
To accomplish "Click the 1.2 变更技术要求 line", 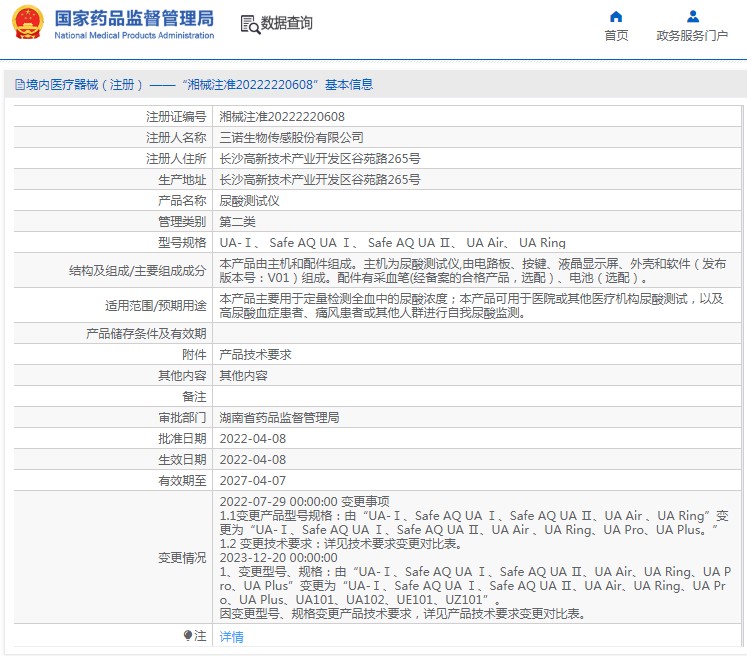I will (341, 544).
